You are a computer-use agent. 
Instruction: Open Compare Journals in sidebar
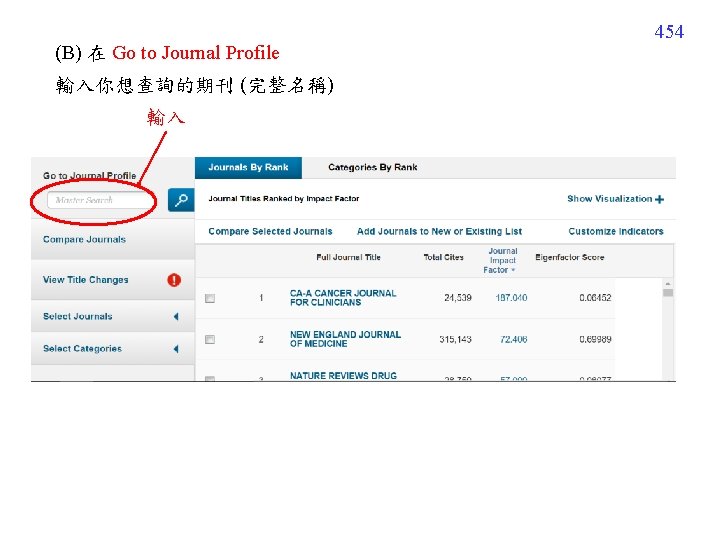point(84,239)
